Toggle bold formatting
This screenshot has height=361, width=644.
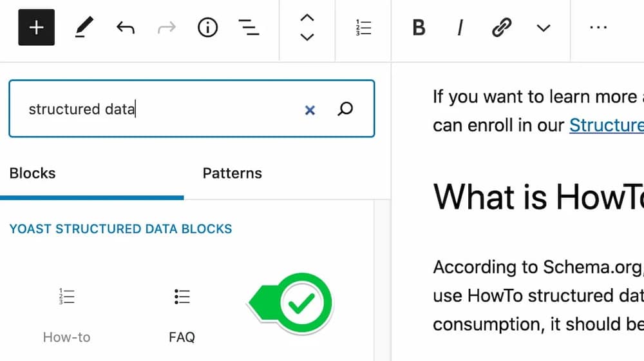point(419,28)
